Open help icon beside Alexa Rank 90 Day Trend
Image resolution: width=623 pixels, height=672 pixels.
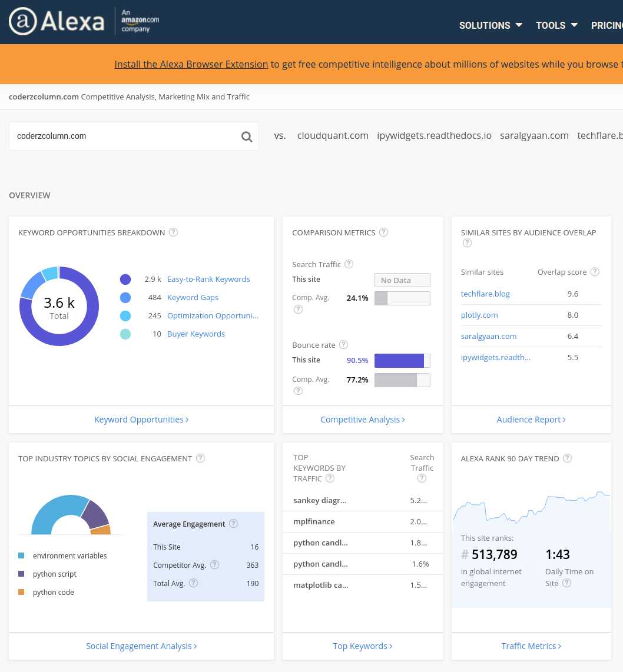[x=567, y=458]
